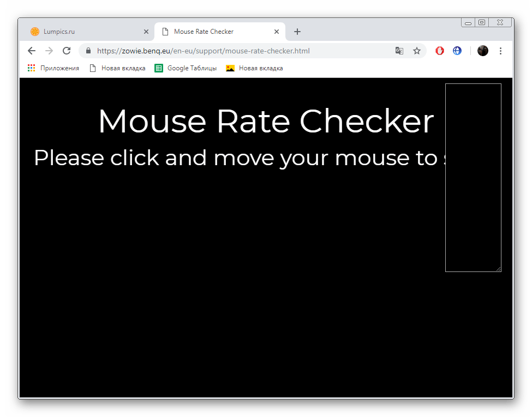Click the forward navigation arrow

(49, 51)
